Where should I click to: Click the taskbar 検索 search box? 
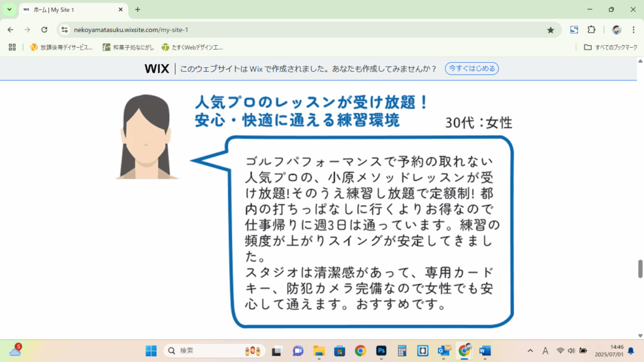pyautogui.click(x=214, y=351)
